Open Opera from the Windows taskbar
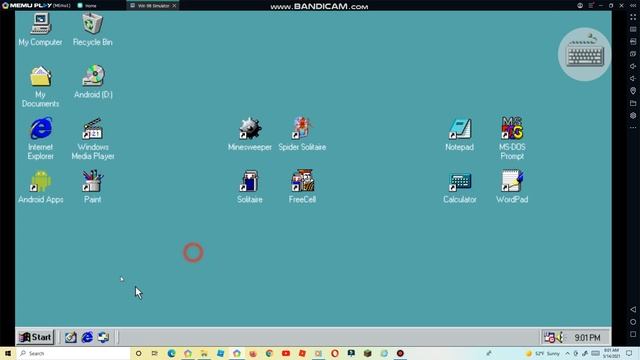640x360 pixels. tap(335, 353)
